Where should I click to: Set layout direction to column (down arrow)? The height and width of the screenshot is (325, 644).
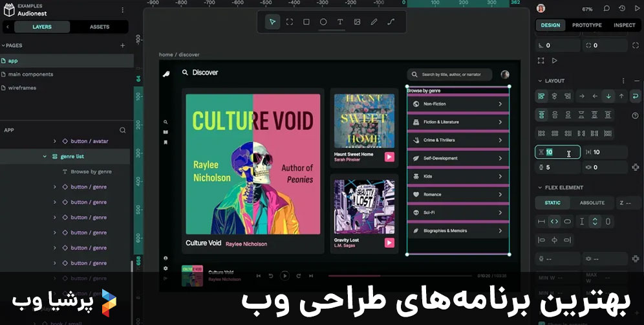tap(608, 96)
